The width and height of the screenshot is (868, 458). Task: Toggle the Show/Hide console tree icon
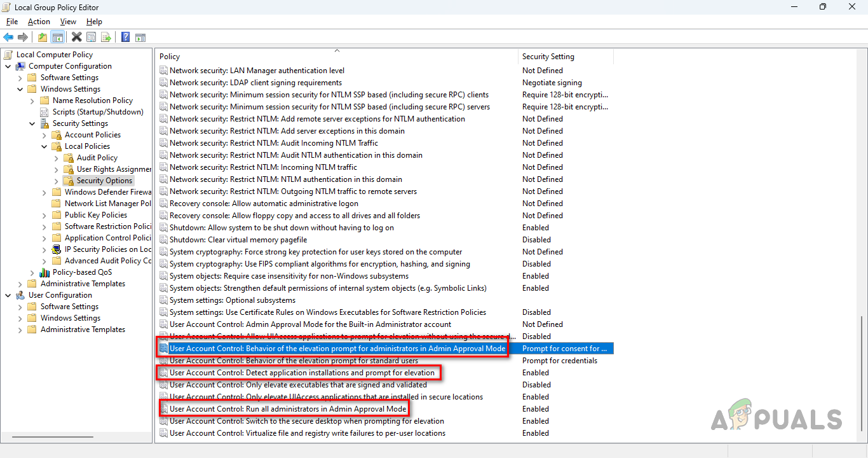click(57, 36)
